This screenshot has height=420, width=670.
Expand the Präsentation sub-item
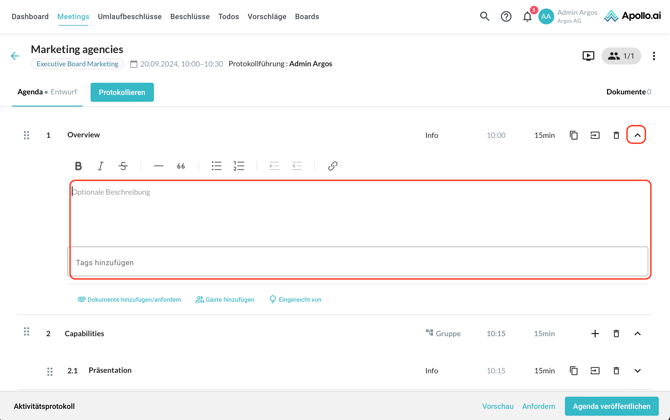coord(637,371)
